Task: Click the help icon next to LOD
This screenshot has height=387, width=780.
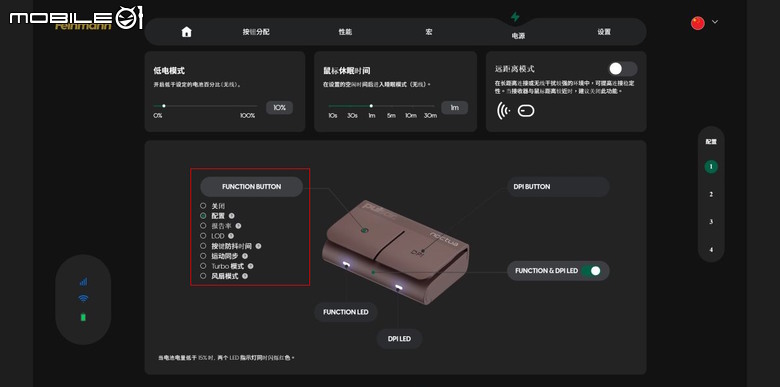Action: (x=231, y=236)
